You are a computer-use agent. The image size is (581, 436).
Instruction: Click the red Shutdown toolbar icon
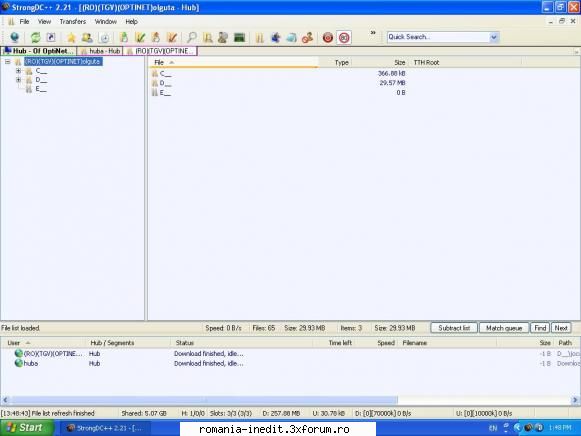pyautogui.click(x=328, y=37)
